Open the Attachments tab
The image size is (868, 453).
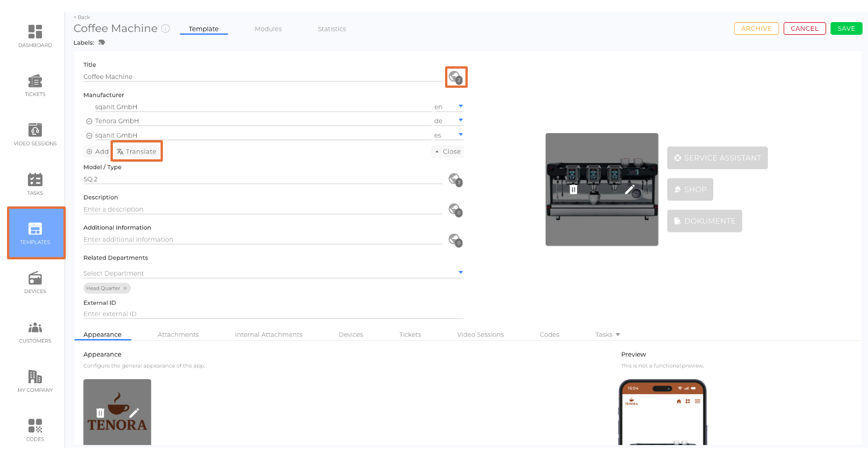(178, 335)
